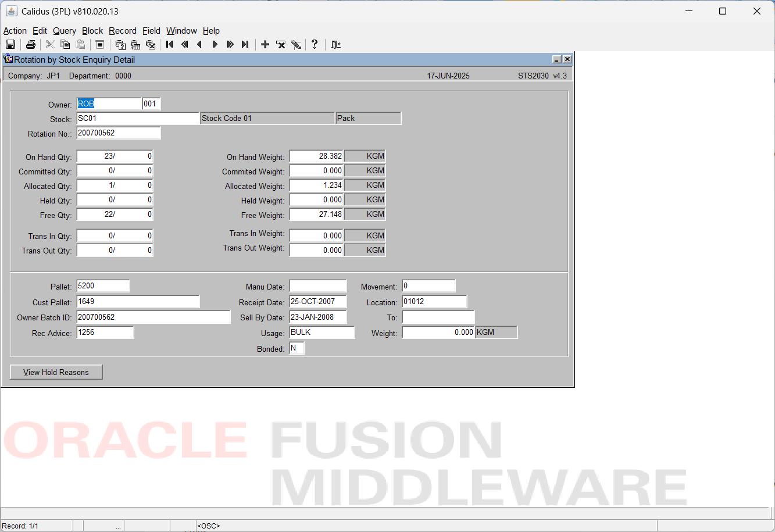Viewport: 775px width, 532px height.
Task: Click the Rotation No. field
Action: coord(119,133)
